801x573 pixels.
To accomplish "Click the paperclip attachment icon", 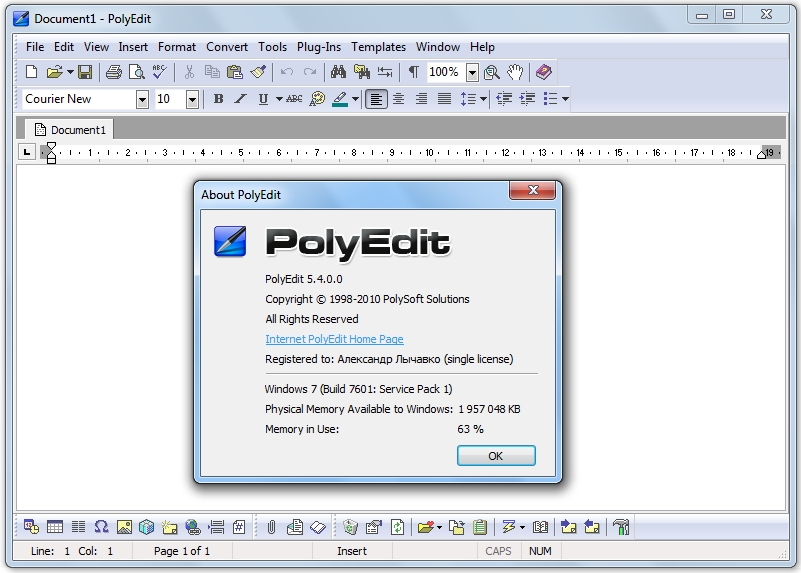I will point(271,527).
